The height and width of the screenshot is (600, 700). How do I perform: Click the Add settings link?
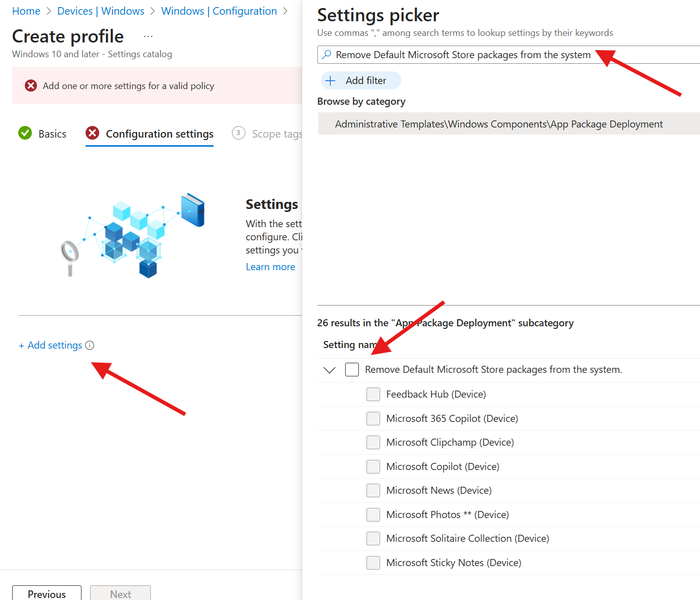[x=51, y=345]
